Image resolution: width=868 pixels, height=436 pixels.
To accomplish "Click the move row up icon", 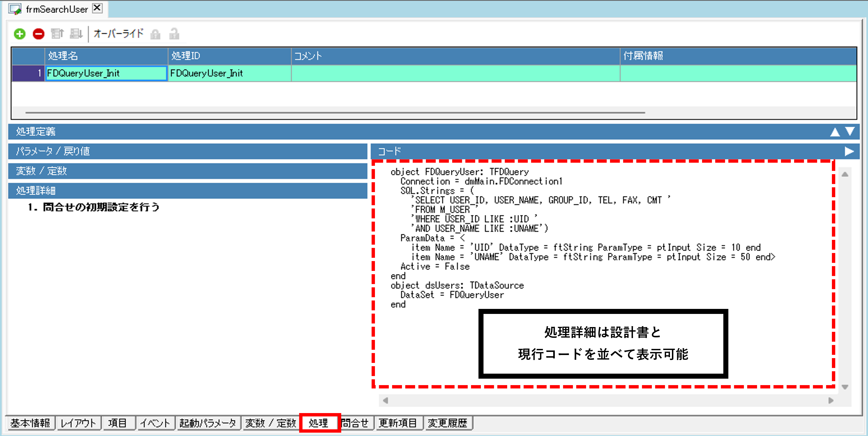I will (x=57, y=34).
